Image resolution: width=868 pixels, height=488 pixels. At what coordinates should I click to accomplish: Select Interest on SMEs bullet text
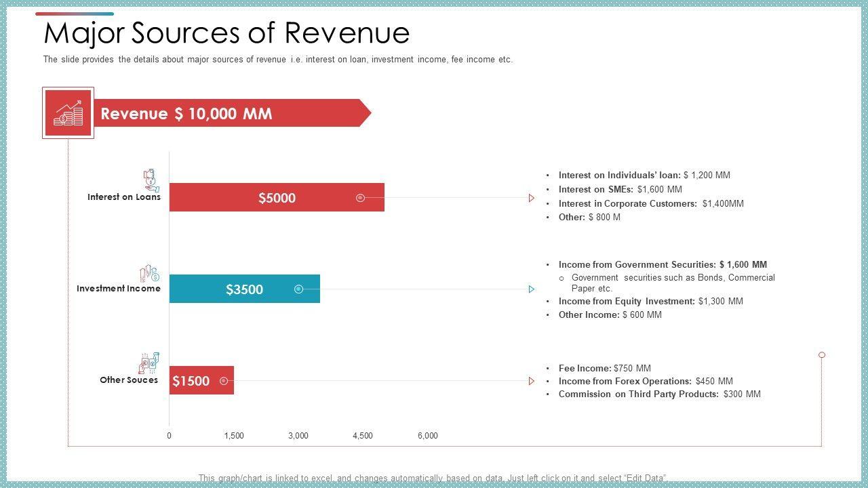point(620,190)
